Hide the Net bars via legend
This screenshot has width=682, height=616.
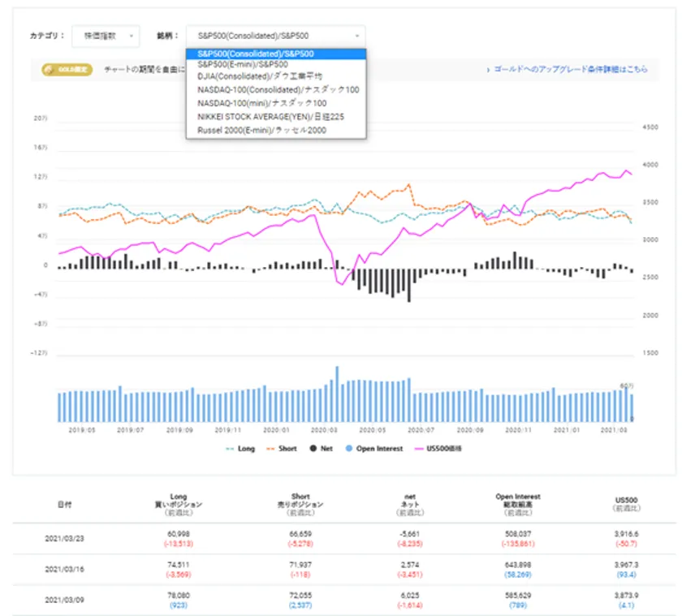319,448
